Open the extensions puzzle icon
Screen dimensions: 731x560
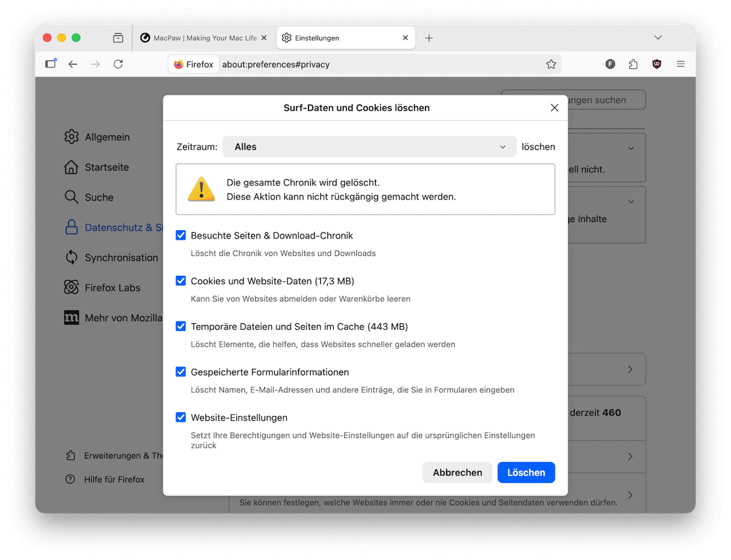tap(633, 64)
